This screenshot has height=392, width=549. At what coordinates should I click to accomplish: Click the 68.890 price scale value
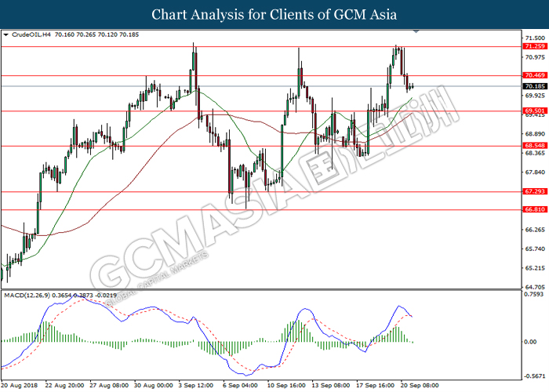(535, 134)
